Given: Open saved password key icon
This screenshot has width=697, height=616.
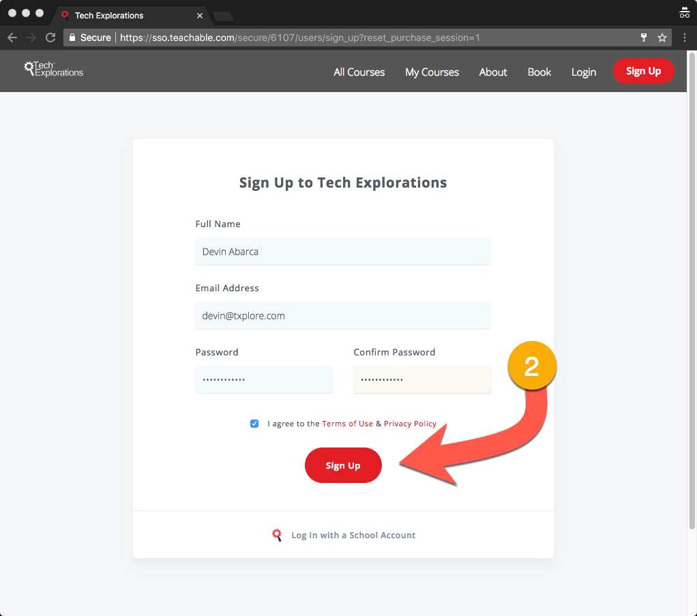Looking at the screenshot, I should [x=643, y=38].
